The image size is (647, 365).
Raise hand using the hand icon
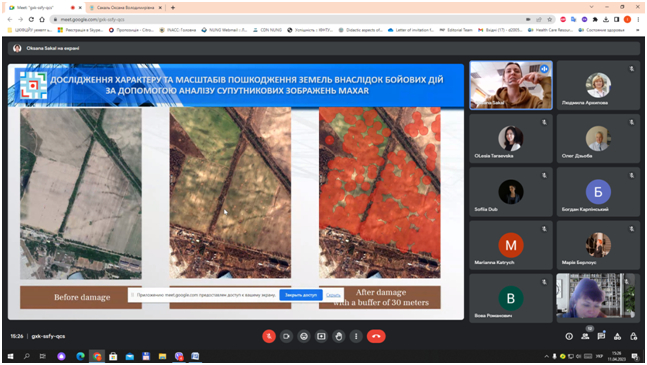coord(339,336)
